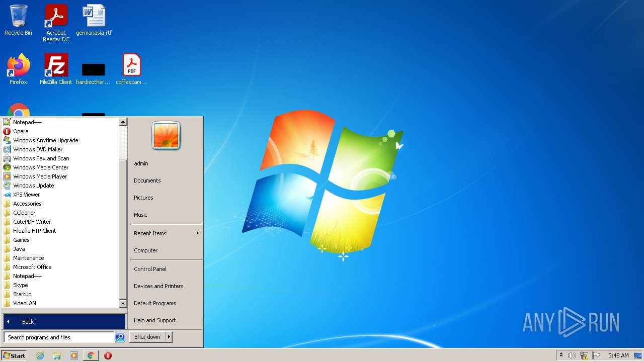Open the coffeecam PDF on desktop

pyautogui.click(x=131, y=69)
